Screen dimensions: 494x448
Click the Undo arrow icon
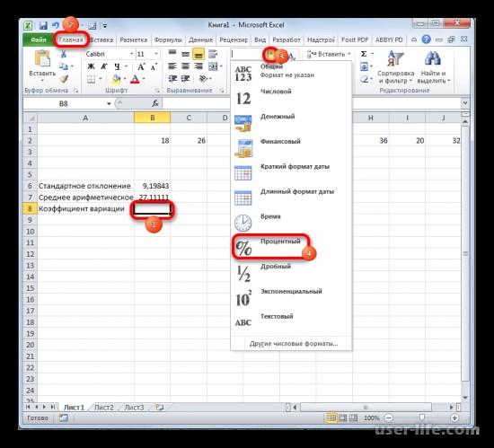(x=56, y=25)
